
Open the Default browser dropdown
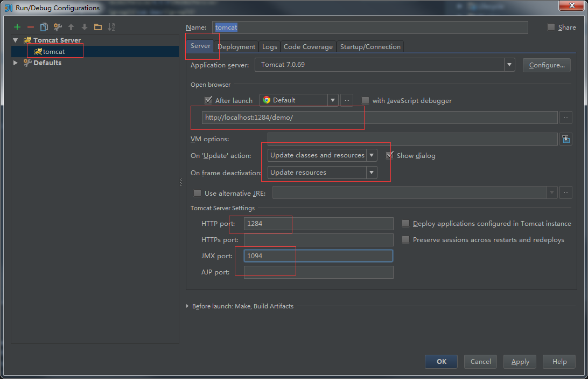pyautogui.click(x=333, y=100)
